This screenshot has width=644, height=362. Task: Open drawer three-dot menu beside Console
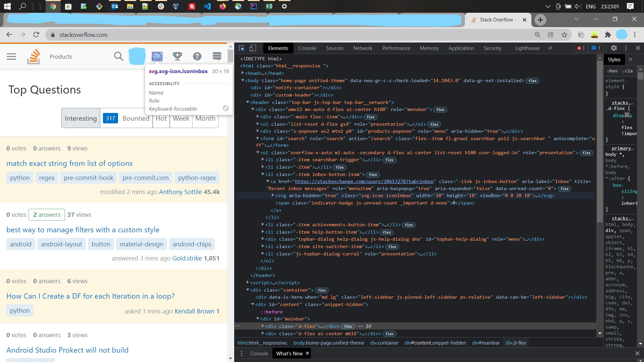point(241,353)
